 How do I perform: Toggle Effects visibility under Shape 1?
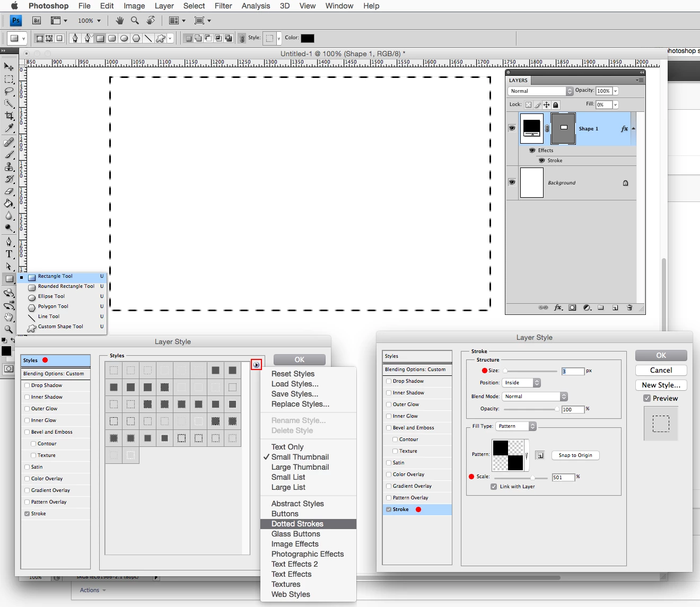pyautogui.click(x=532, y=151)
